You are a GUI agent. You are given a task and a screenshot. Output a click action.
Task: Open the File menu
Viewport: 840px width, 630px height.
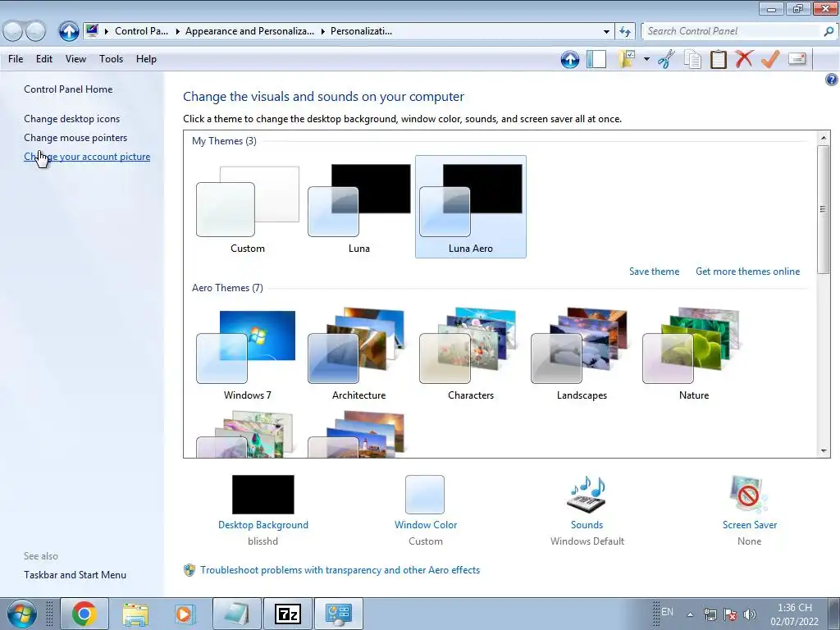[16, 59]
